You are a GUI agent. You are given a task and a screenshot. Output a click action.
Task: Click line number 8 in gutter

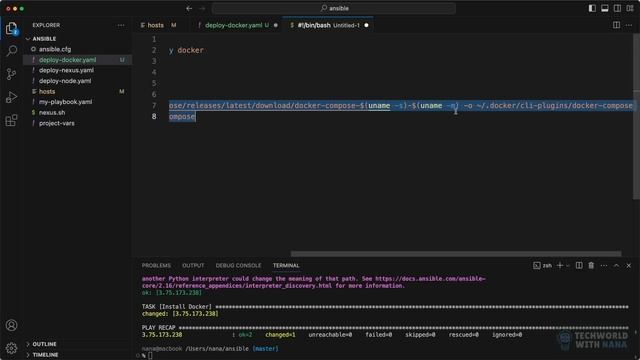tap(154, 117)
